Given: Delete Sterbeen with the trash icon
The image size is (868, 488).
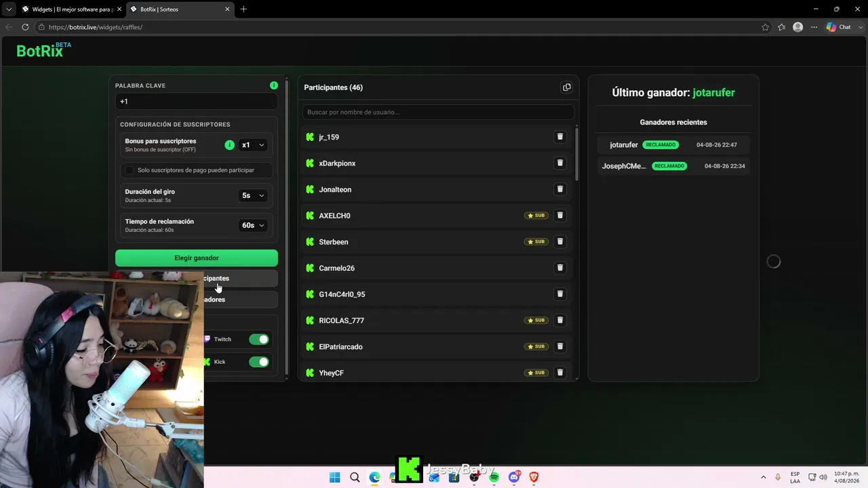Looking at the screenshot, I should pos(560,241).
